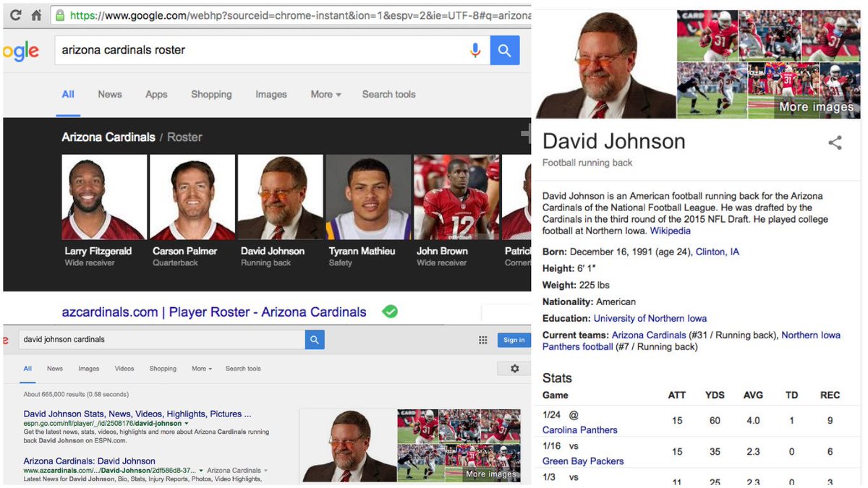Click the magnifier in the lower search bar
Viewport: 868px width, 488px height.
314,340
